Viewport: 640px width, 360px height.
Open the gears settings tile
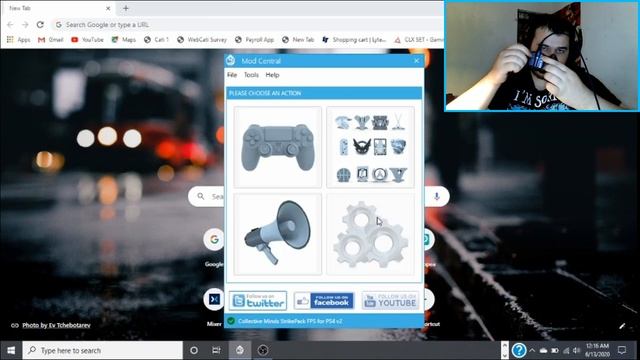371,234
